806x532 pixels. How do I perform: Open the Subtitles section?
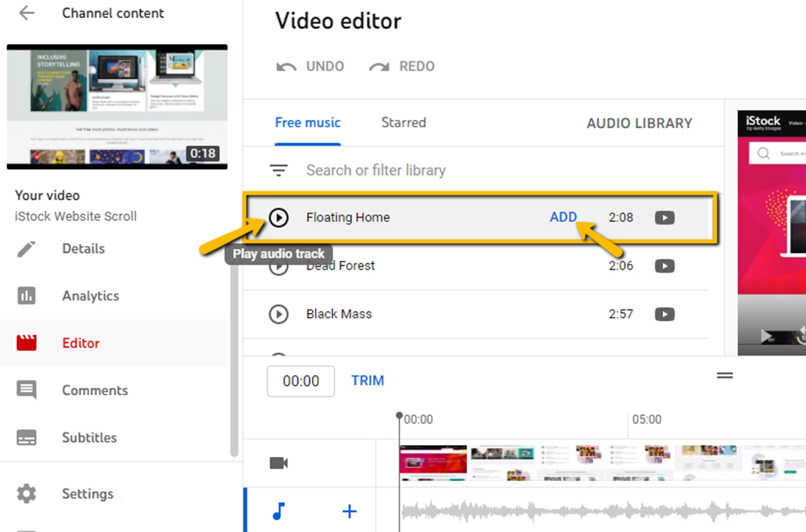click(89, 437)
